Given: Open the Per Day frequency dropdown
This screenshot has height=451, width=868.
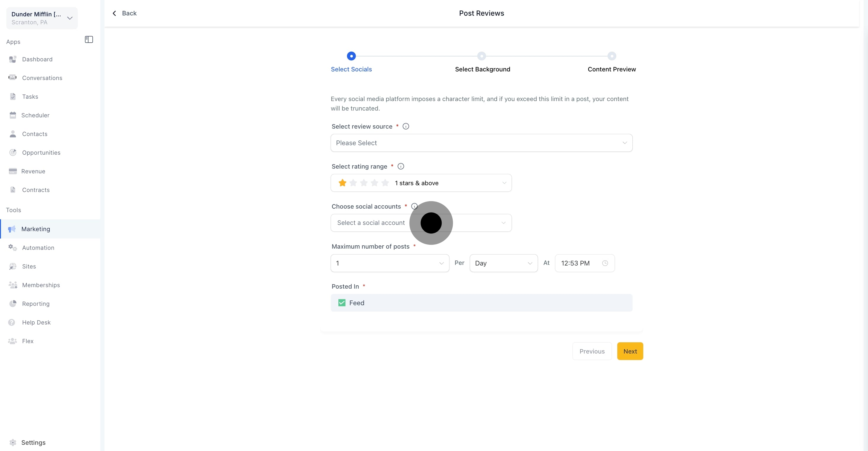Looking at the screenshot, I should (x=503, y=263).
